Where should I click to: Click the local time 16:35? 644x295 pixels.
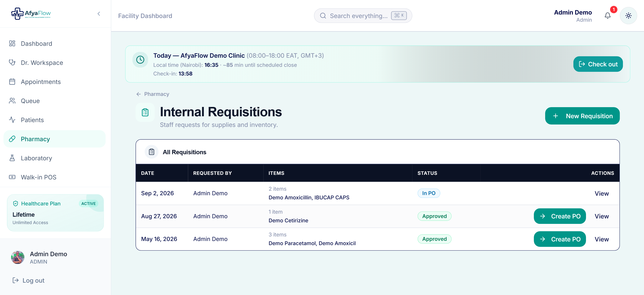pos(211,65)
